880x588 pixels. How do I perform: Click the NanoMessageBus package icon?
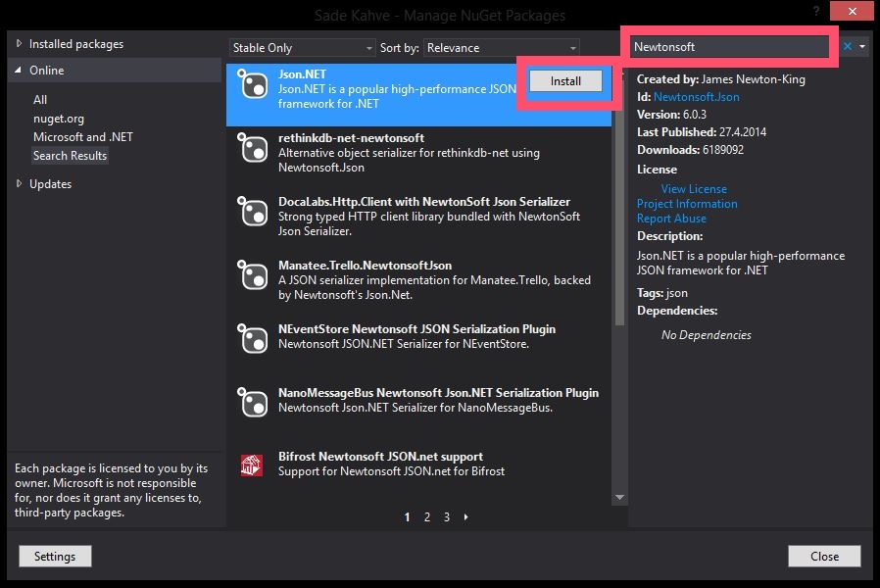253,403
